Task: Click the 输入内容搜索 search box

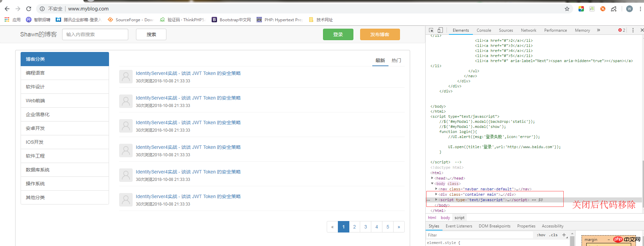Action: click(95, 34)
